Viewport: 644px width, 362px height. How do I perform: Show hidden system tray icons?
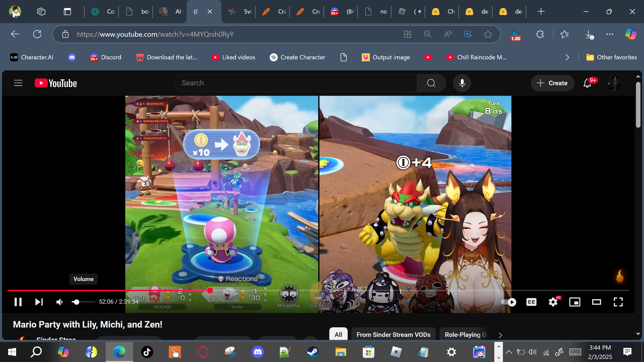click(x=509, y=352)
